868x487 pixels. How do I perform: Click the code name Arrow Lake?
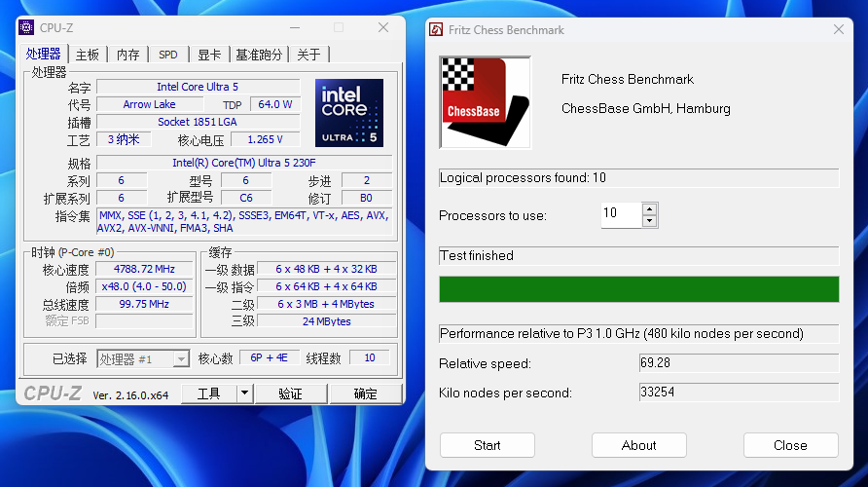(150, 104)
